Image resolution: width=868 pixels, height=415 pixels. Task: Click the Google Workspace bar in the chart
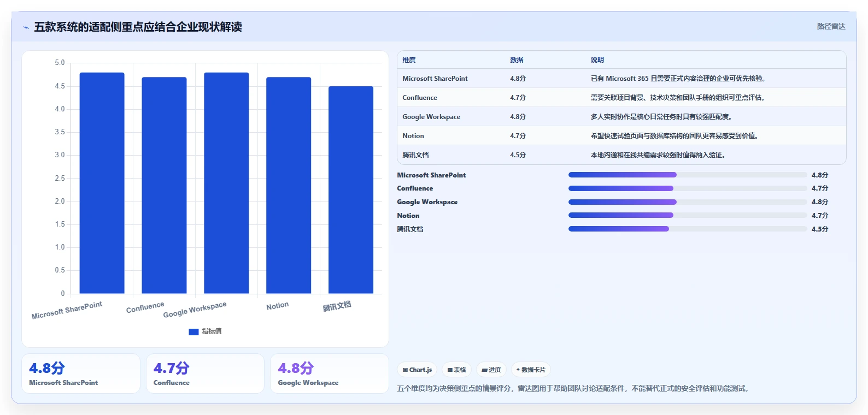pos(226,183)
